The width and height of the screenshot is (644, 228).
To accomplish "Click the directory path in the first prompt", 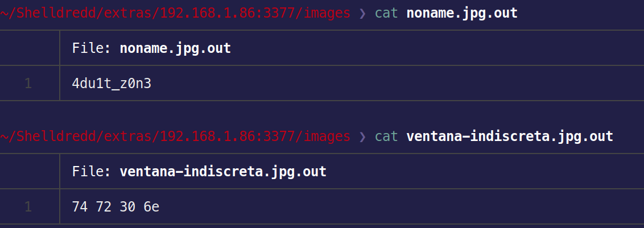I will tap(176, 13).
